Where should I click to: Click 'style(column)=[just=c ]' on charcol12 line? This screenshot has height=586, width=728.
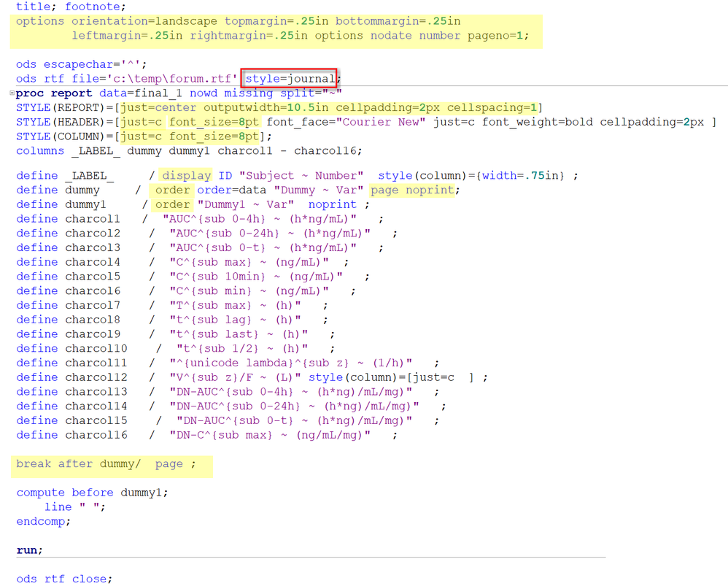tap(392, 377)
